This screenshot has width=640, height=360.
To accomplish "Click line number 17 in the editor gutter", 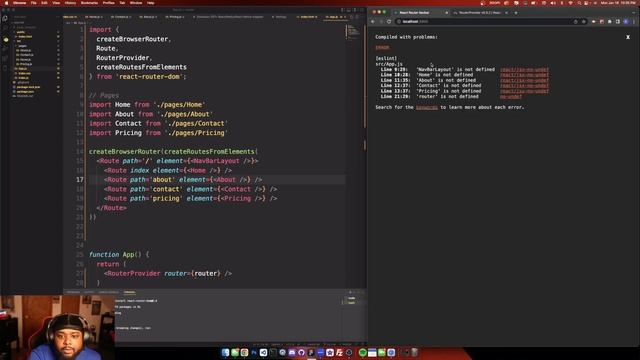I will tap(80, 180).
